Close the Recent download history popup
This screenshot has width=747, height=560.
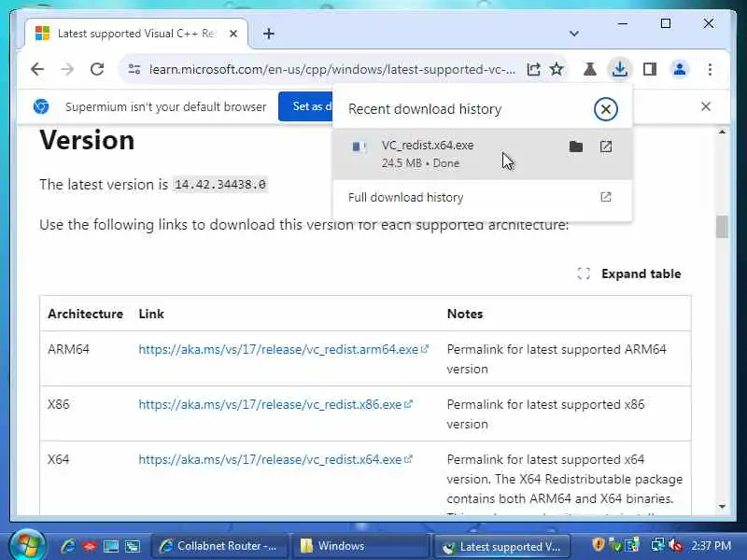[605, 109]
